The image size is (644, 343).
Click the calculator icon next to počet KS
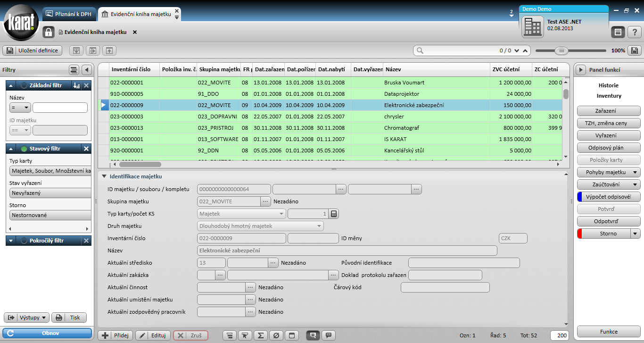coord(334,214)
